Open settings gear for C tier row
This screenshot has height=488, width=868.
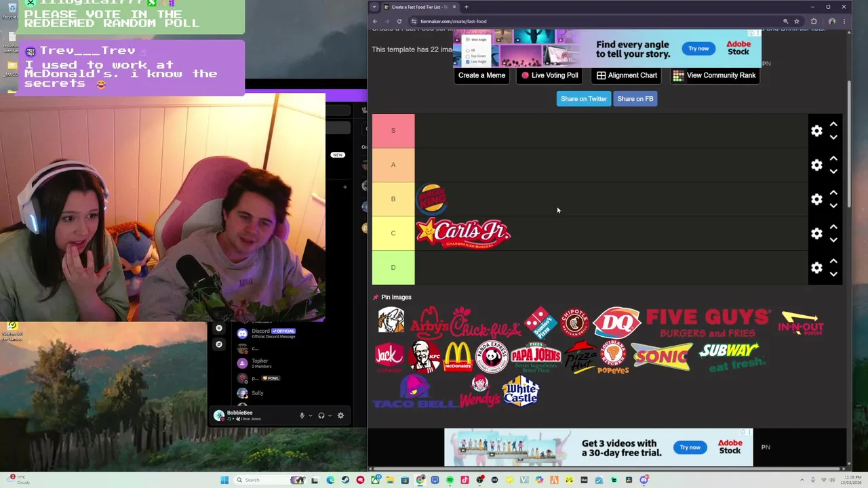pos(816,234)
